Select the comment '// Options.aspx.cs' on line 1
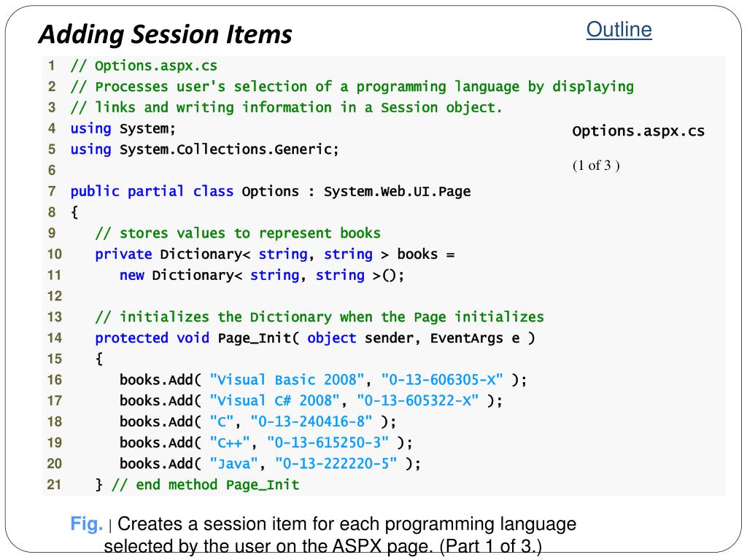The image size is (747, 560). (x=144, y=66)
